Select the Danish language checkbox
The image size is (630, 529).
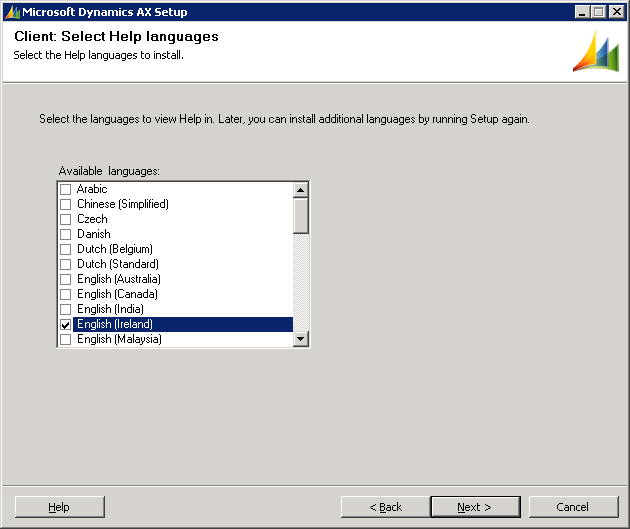[66, 234]
